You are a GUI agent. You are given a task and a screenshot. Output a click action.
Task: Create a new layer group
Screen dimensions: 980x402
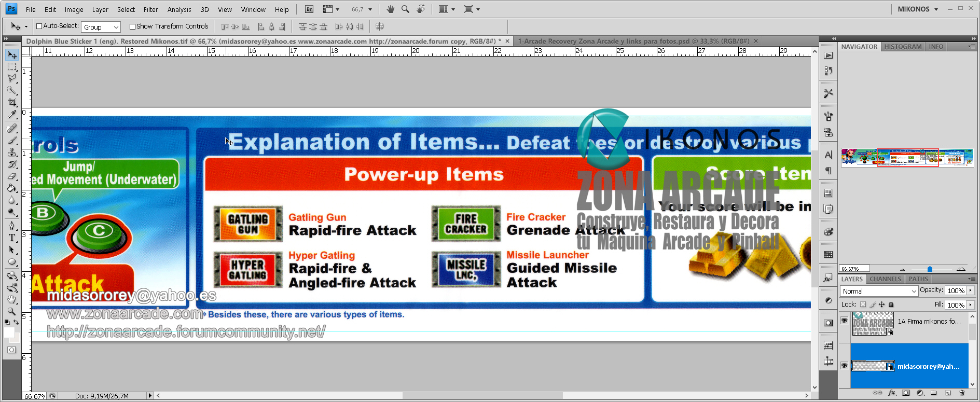933,393
